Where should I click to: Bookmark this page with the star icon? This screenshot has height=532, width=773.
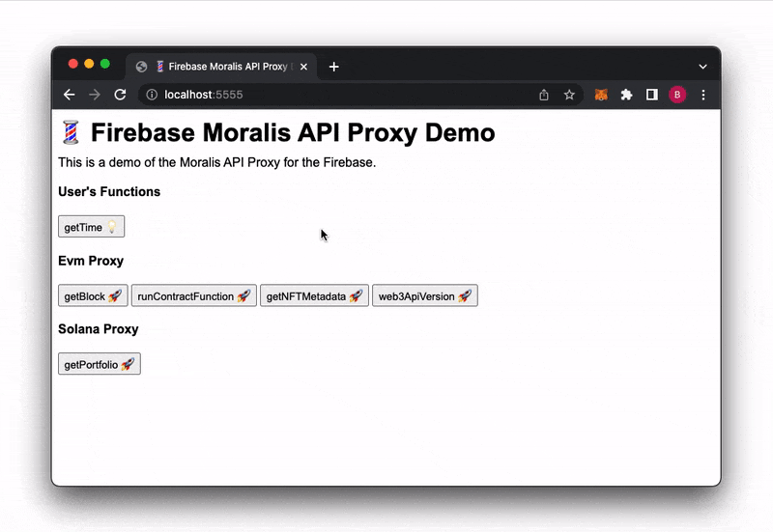click(x=569, y=95)
